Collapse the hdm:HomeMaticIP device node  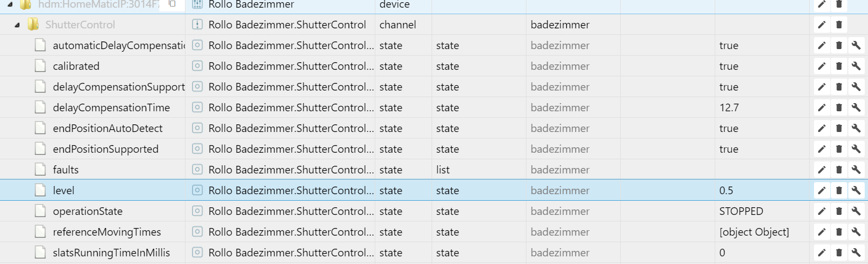(x=10, y=4)
